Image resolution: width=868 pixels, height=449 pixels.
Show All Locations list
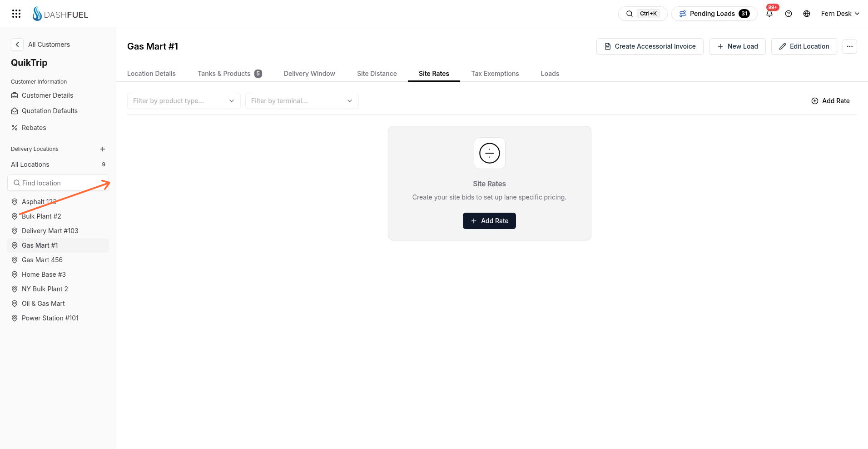(58, 165)
